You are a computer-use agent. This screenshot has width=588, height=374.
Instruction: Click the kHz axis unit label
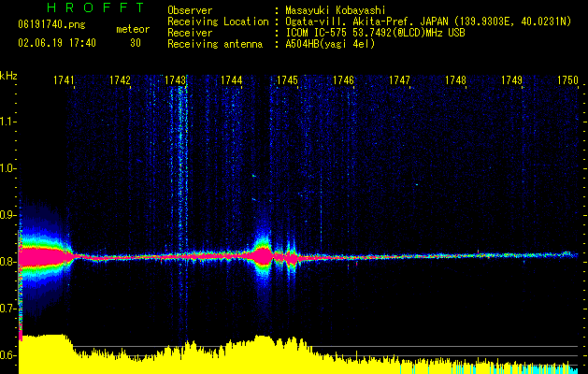pyautogui.click(x=8, y=76)
